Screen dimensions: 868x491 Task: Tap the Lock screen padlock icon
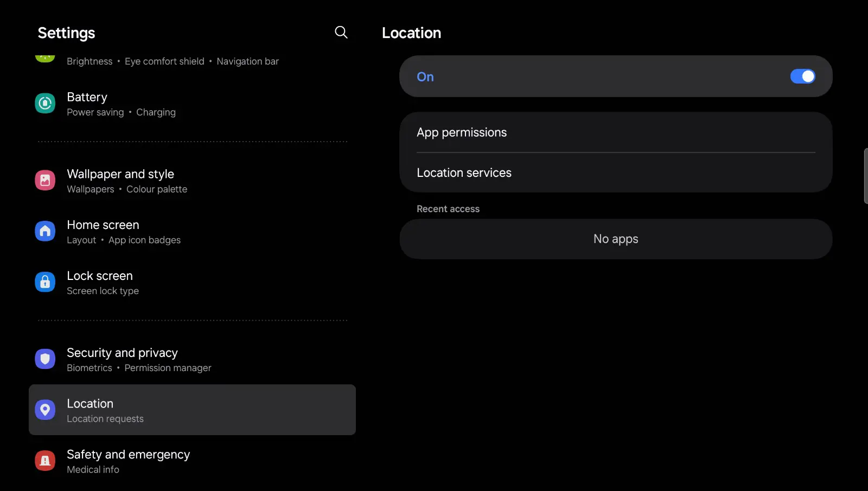45,282
